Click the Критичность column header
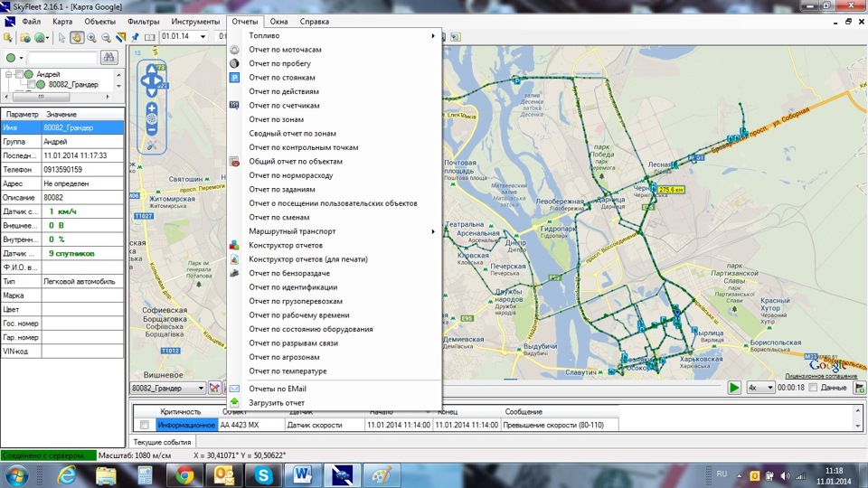The image size is (868, 488). point(181,412)
